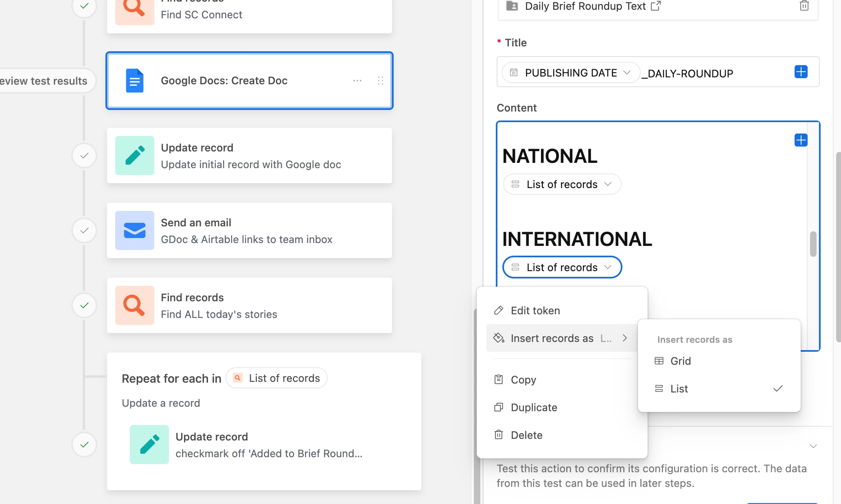Click the Review test results button
This screenshot has height=504, width=841.
coord(44,81)
